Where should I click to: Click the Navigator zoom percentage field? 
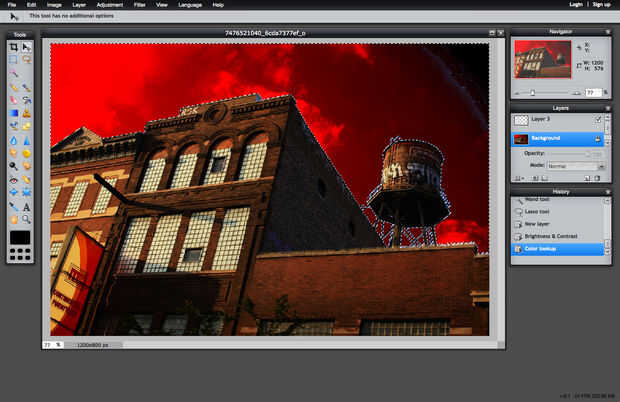(x=593, y=93)
